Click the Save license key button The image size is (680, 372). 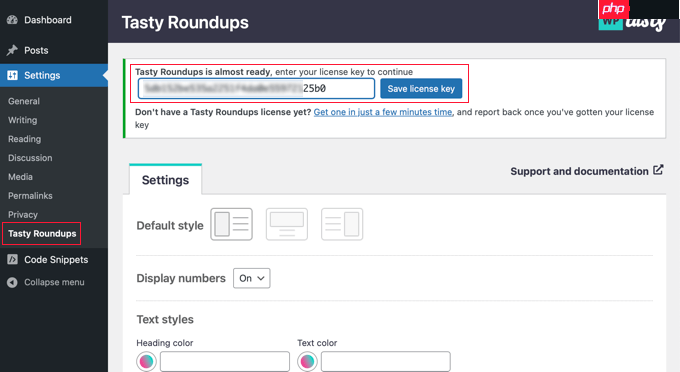pos(421,89)
